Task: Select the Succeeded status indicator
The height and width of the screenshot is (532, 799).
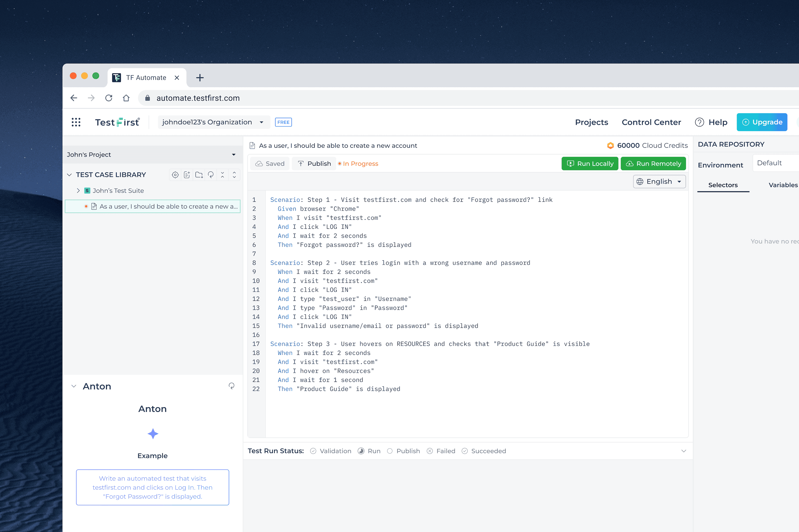Action: coord(465,451)
